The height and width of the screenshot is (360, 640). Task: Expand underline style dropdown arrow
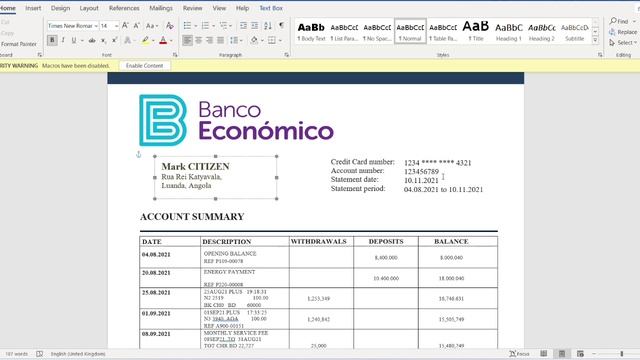(82, 40)
